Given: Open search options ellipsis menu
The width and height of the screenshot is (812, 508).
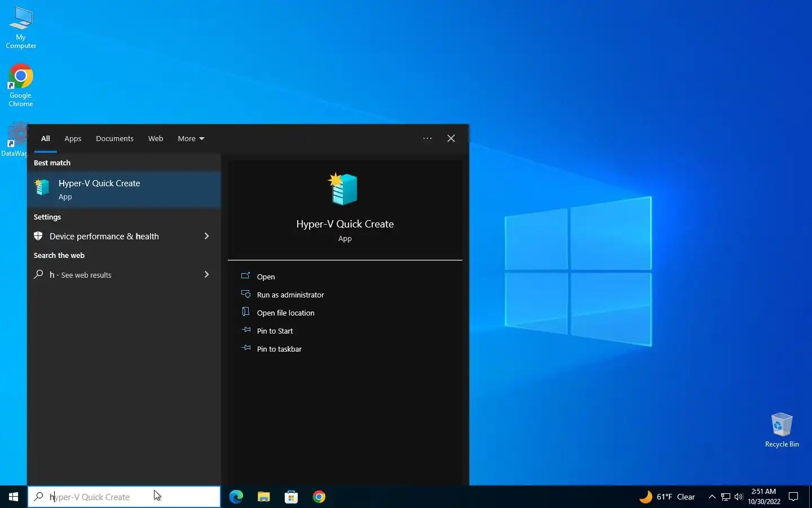Looking at the screenshot, I should click(427, 138).
